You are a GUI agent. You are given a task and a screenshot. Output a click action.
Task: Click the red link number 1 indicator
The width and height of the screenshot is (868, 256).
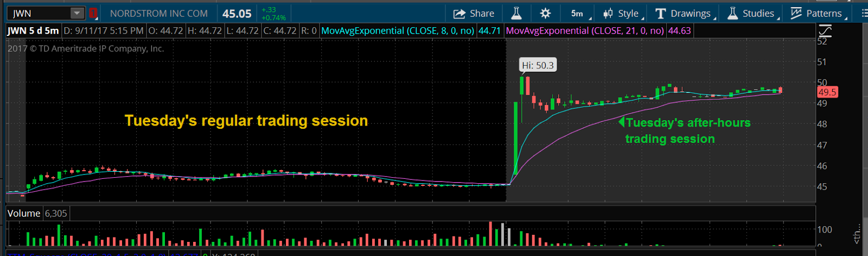click(93, 13)
